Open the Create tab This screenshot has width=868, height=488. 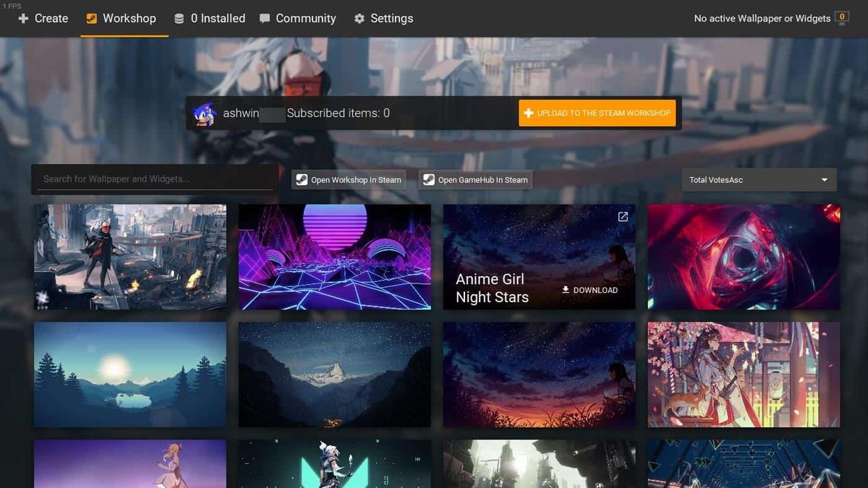click(43, 18)
